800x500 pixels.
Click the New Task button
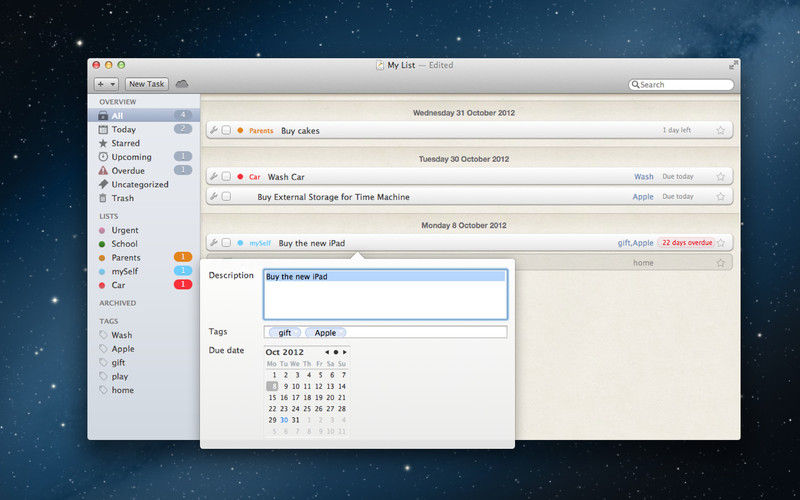click(x=146, y=84)
